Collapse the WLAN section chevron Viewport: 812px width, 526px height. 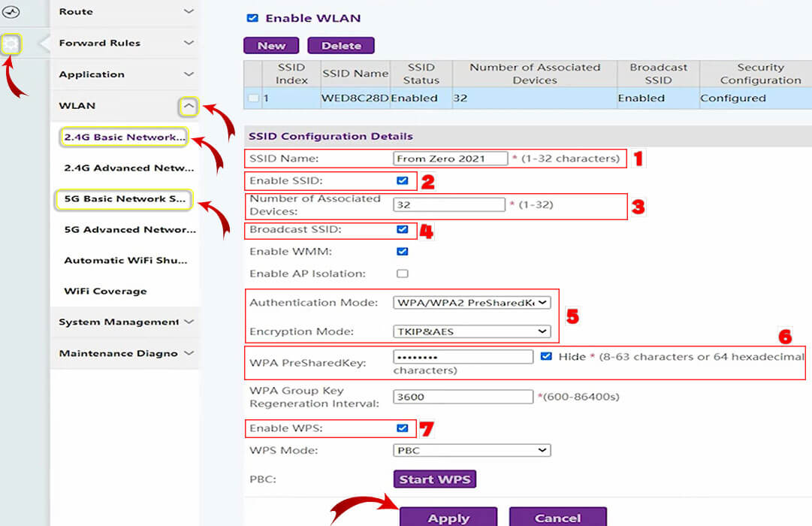[189, 107]
